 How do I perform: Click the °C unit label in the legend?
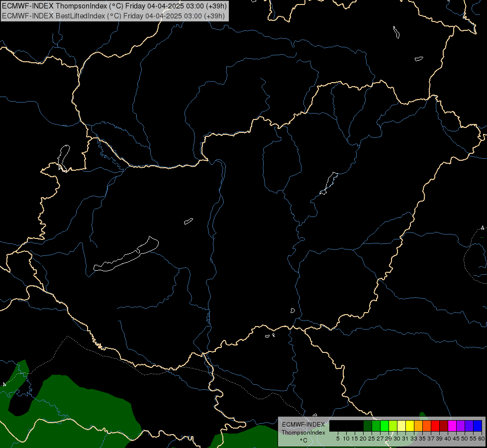point(304,441)
